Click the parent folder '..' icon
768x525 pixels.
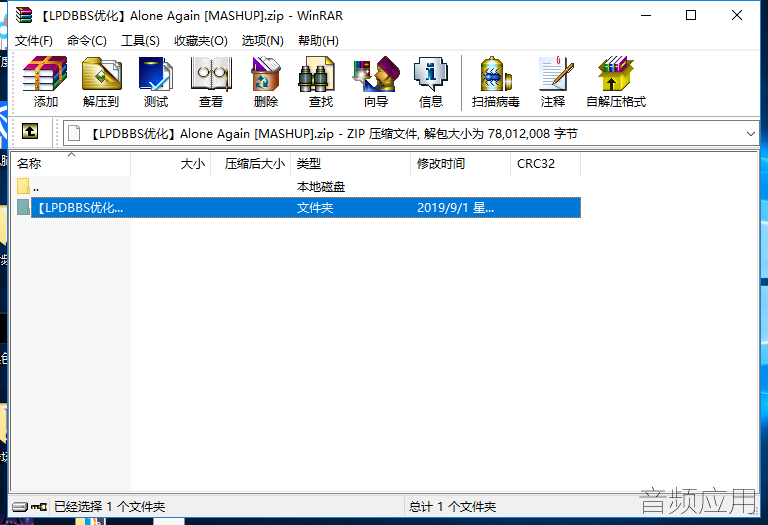[23, 186]
